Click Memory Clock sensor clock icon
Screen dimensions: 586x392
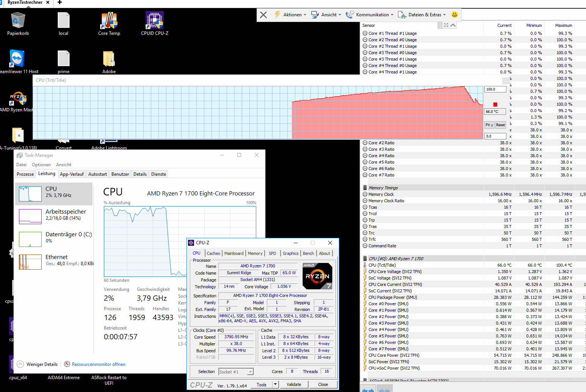click(x=365, y=194)
